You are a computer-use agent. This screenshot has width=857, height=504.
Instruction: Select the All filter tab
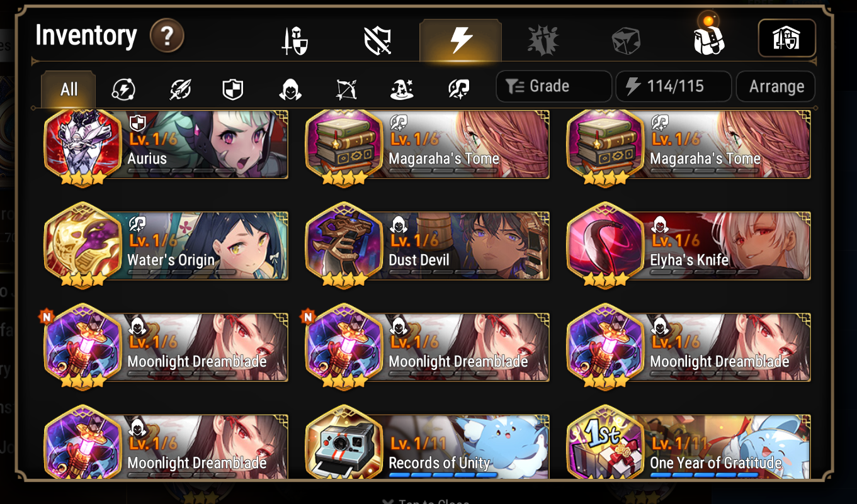tap(69, 89)
